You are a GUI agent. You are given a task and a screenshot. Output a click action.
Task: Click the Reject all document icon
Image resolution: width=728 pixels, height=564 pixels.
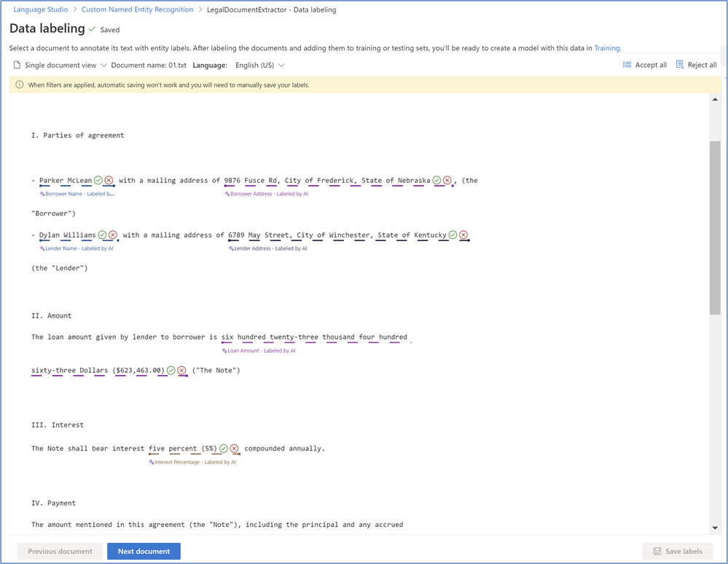click(x=680, y=65)
